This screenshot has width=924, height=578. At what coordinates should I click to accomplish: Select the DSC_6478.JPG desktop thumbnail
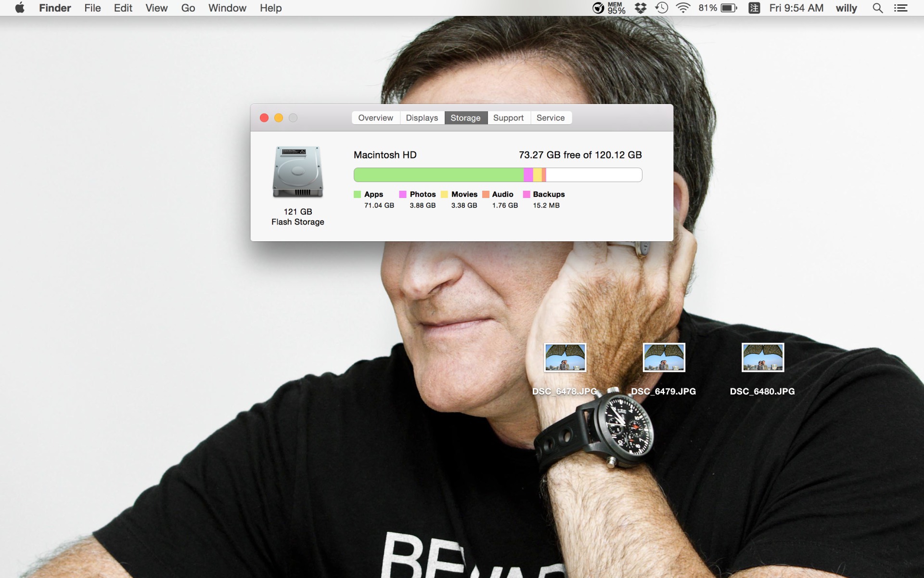(x=565, y=357)
